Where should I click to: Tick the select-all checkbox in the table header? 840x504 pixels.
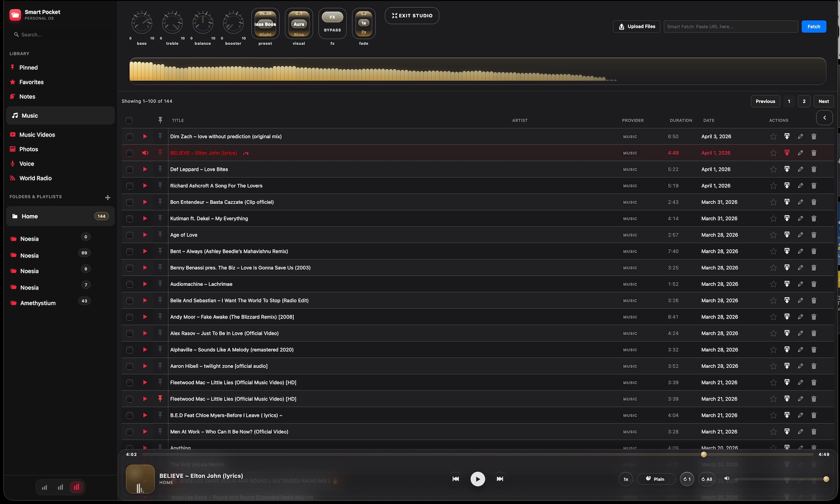(x=129, y=121)
